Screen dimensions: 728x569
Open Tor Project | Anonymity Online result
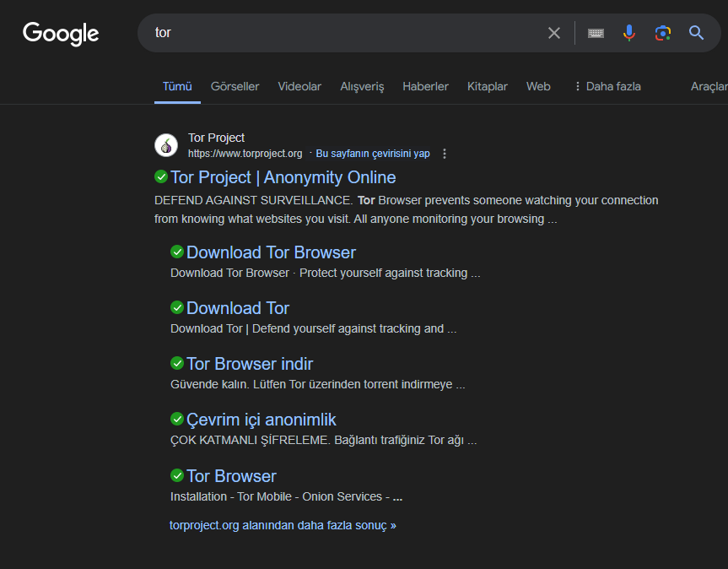click(x=283, y=177)
